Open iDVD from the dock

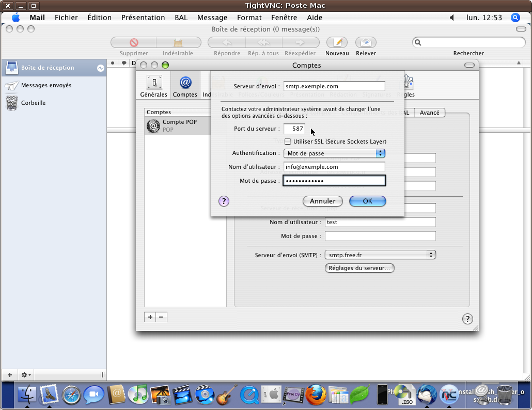click(x=205, y=395)
